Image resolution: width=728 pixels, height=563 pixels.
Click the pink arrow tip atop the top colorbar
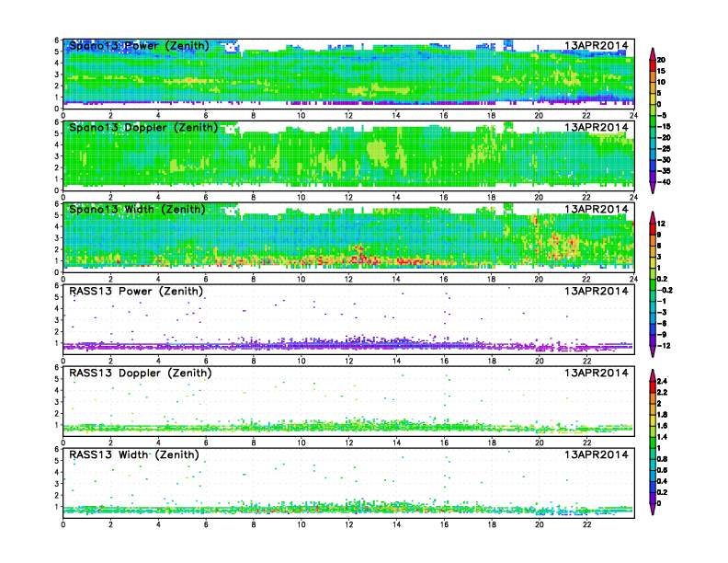[x=653, y=53]
